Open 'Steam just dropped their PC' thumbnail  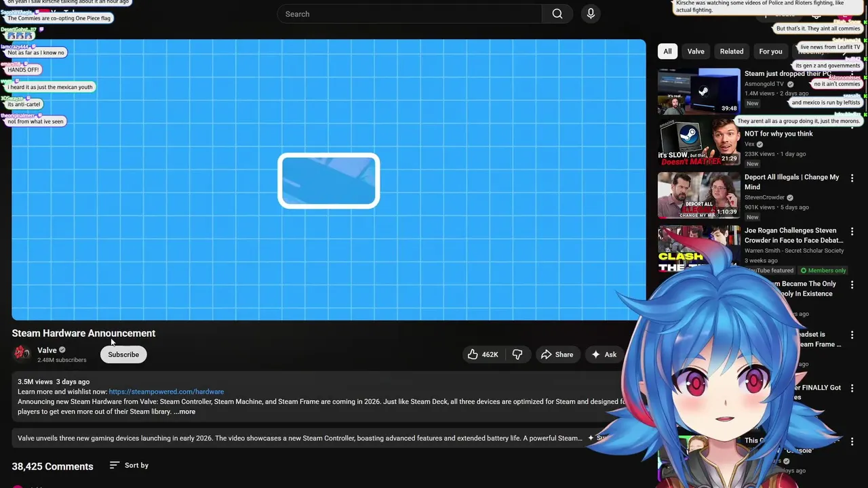coord(699,91)
